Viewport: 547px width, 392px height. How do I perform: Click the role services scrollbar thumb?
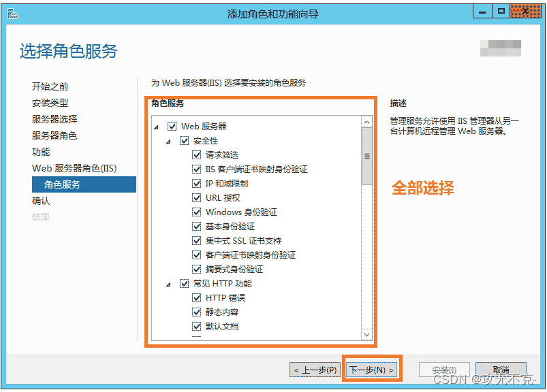(x=366, y=156)
